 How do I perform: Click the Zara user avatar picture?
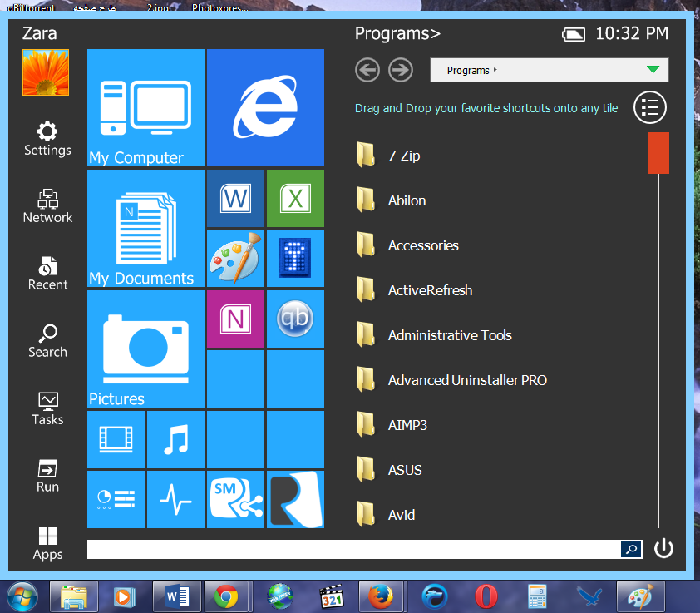tap(46, 72)
